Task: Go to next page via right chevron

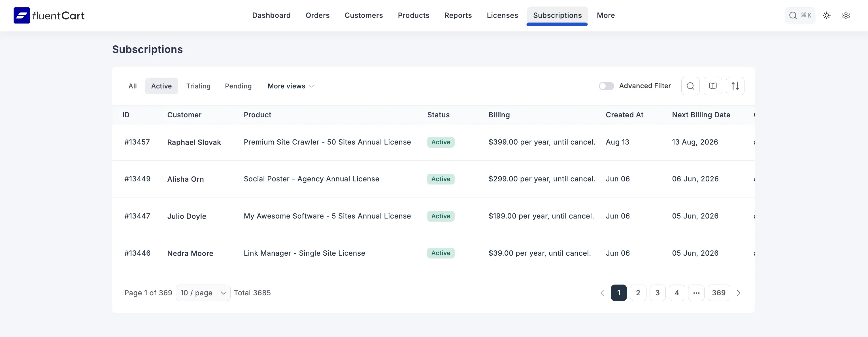Action: [x=739, y=293]
